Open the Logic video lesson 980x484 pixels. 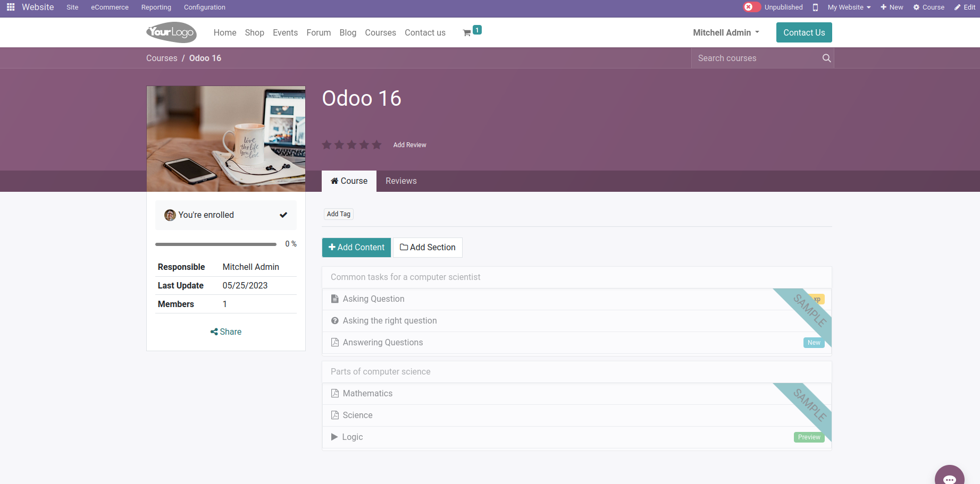(353, 437)
